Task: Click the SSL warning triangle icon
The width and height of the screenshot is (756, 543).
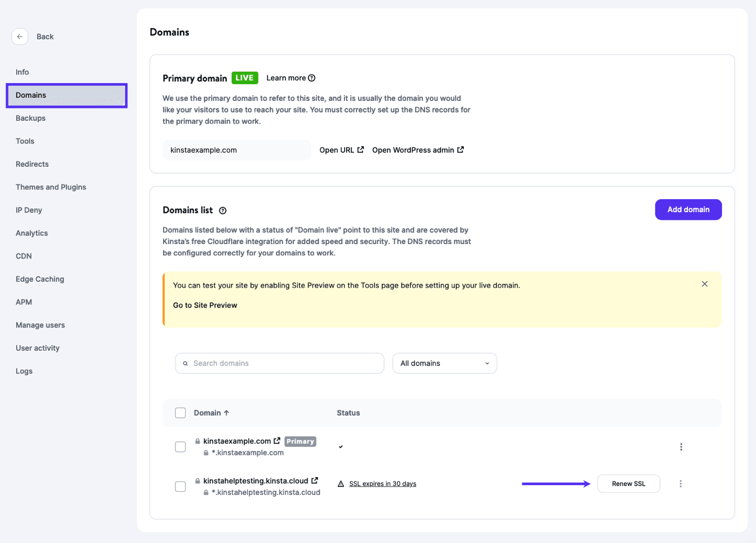Action: (340, 484)
